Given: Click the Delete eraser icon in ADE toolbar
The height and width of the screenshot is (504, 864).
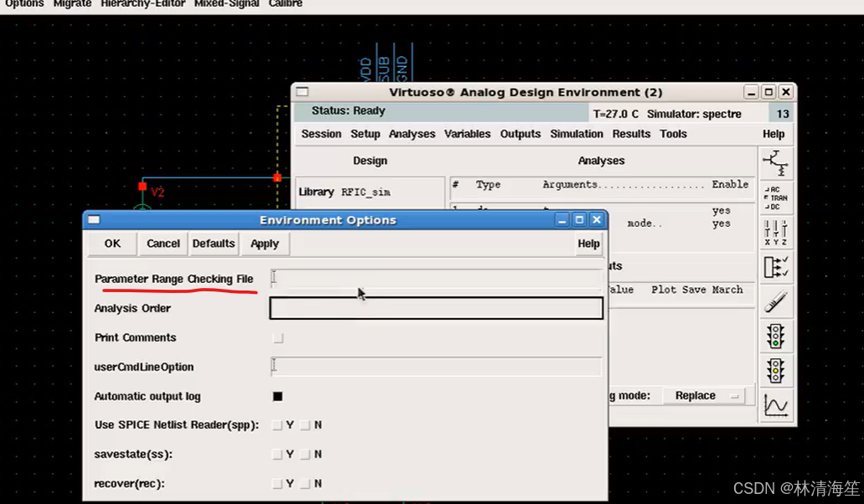Looking at the screenshot, I should 776,302.
